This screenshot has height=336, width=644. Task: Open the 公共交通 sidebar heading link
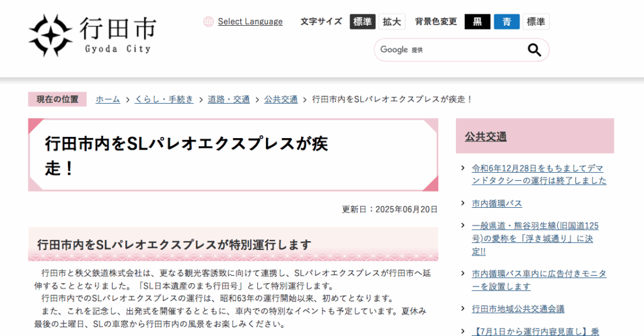click(x=486, y=137)
